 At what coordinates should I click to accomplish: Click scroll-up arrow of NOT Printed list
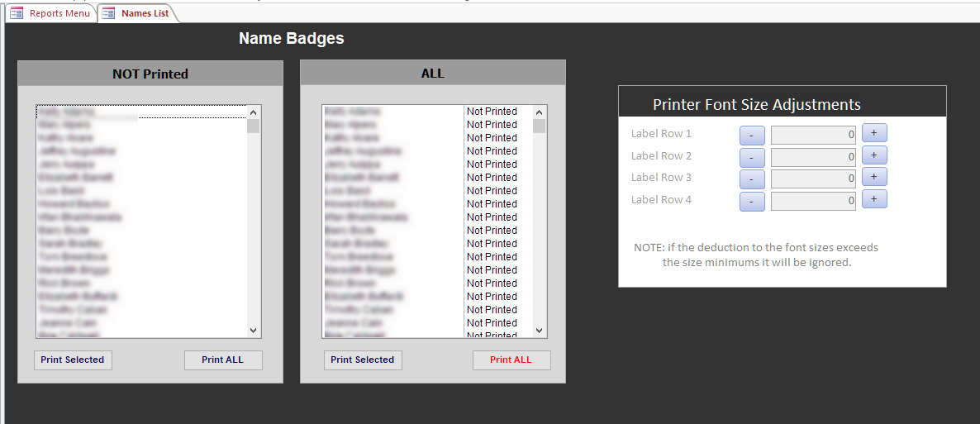pyautogui.click(x=253, y=112)
